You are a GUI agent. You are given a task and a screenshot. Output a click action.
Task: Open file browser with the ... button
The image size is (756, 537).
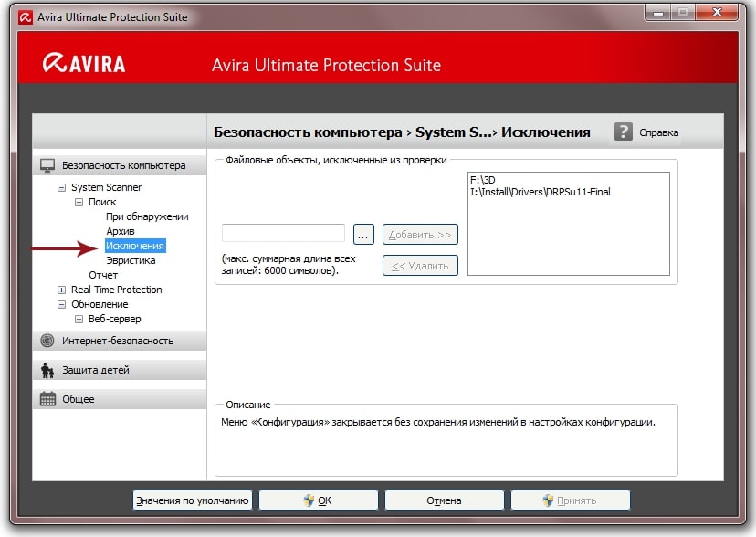(363, 235)
